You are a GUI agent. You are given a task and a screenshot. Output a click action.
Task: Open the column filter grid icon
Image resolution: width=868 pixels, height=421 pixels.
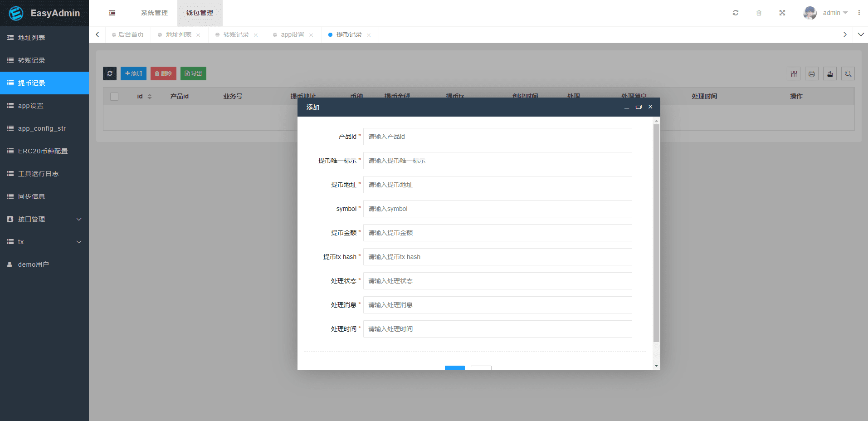point(794,73)
